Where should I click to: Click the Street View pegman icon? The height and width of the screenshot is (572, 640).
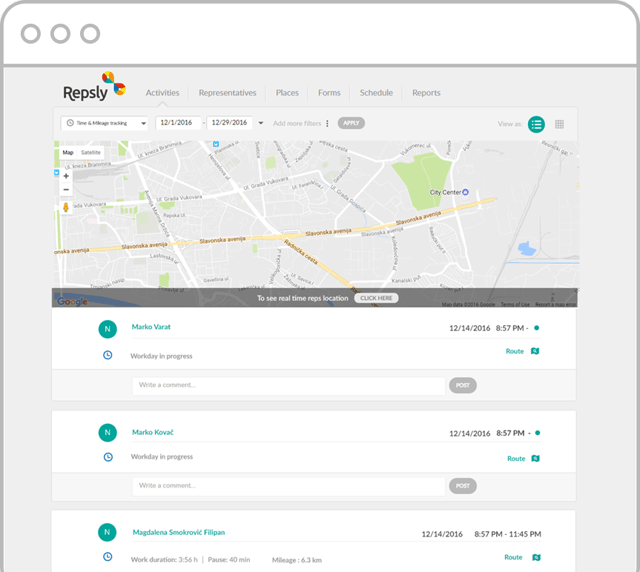[x=66, y=207]
